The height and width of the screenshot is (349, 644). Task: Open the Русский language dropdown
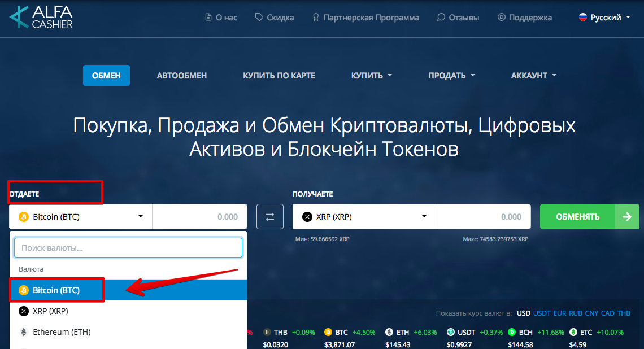[x=604, y=18]
